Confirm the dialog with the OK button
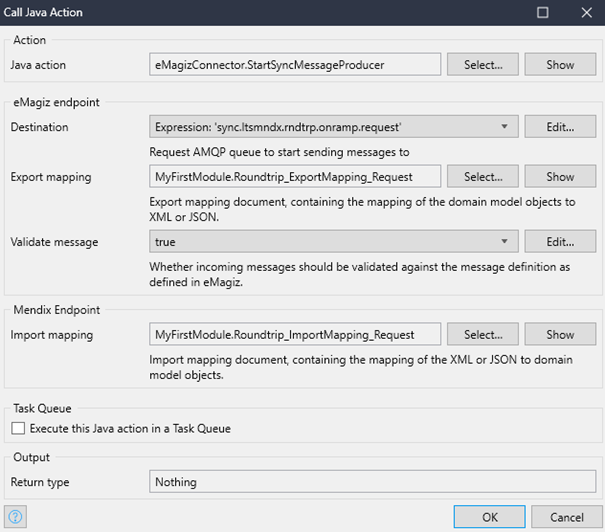Image resolution: width=605 pixels, height=532 pixels. (489, 517)
